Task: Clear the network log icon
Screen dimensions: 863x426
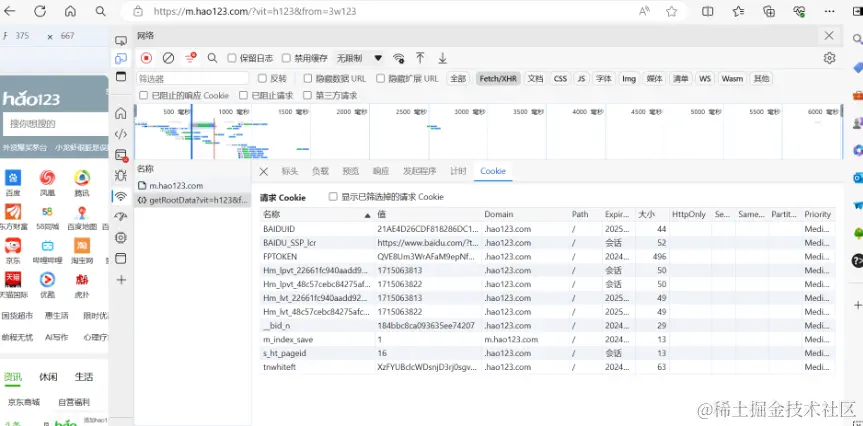Action: click(x=168, y=58)
